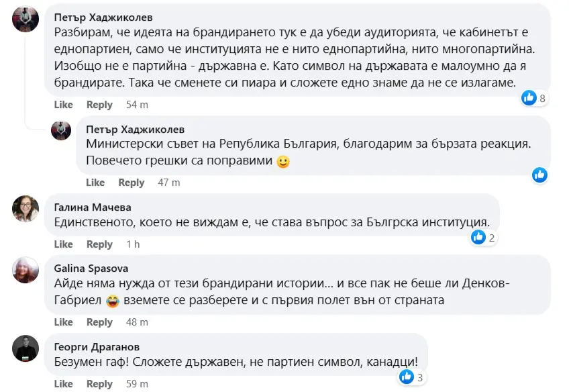Like Galina Spasova's comment
This screenshot has height=392, width=571.
pyautogui.click(x=63, y=322)
